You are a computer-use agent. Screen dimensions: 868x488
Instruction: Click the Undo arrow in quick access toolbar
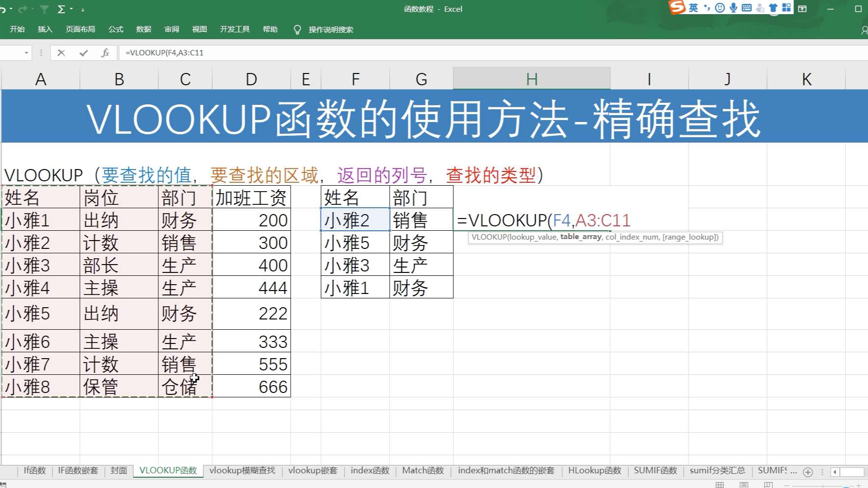2,9
